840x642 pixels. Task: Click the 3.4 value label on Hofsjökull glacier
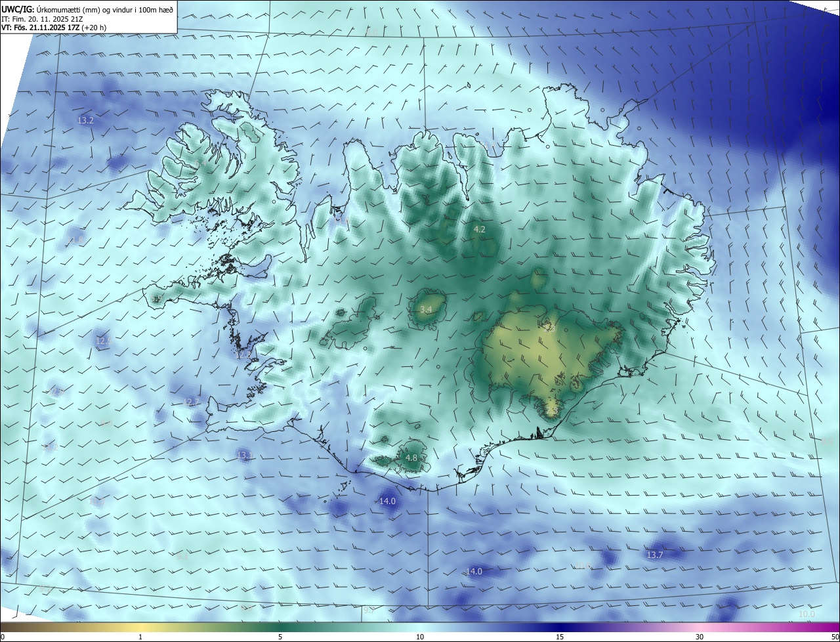click(425, 309)
